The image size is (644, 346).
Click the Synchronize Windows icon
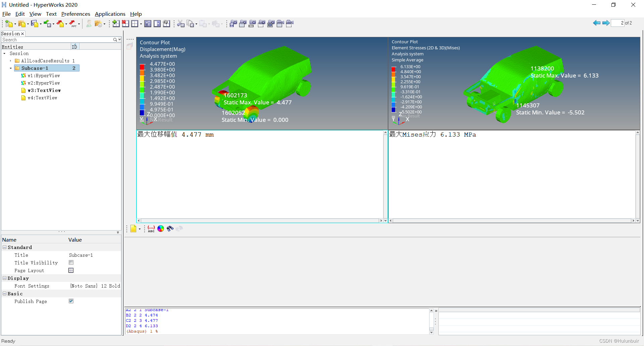166,23
